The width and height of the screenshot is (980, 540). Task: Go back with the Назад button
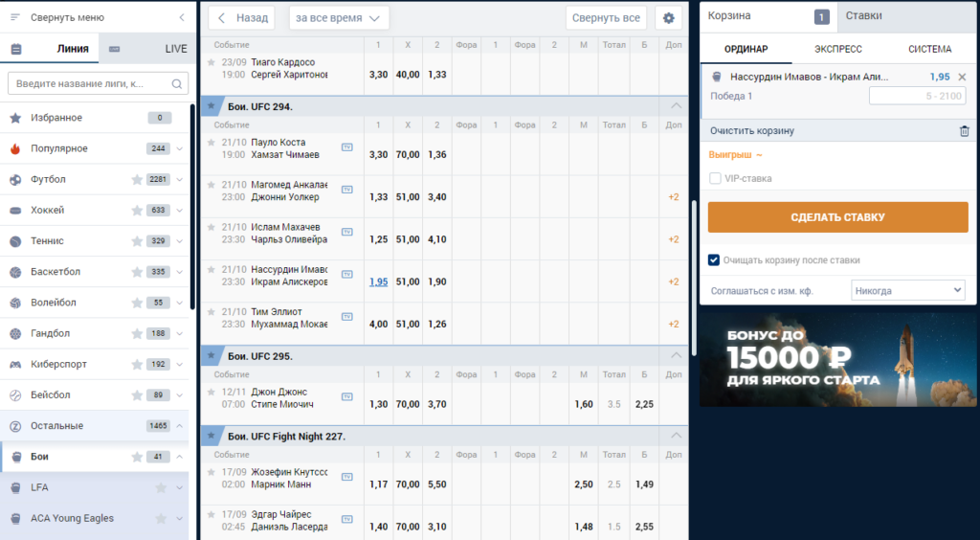[x=242, y=18]
